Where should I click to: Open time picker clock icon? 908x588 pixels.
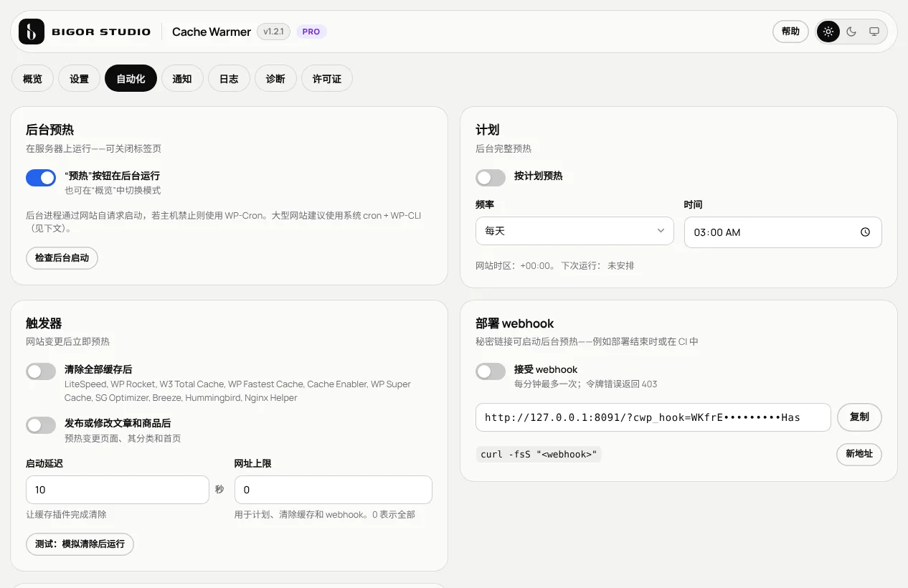pyautogui.click(x=865, y=232)
